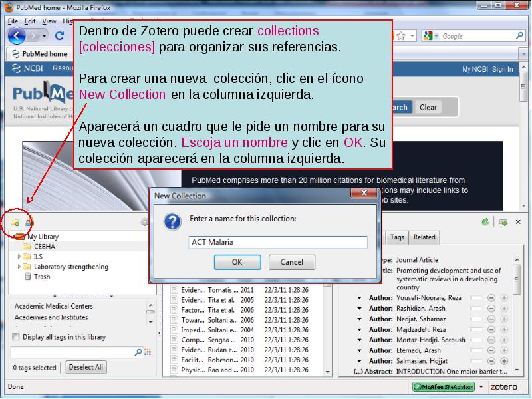Open the Firefox View menu
The height and width of the screenshot is (399, 532).
coord(49,21)
